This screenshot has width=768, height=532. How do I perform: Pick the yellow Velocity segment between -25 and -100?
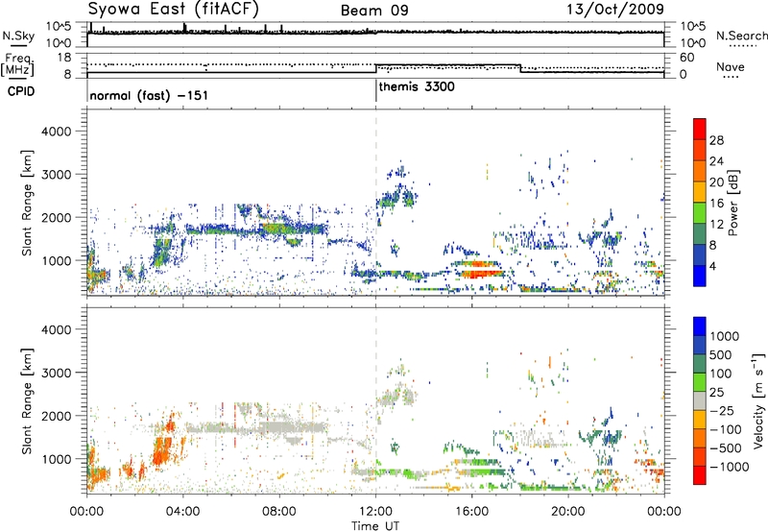(700, 420)
